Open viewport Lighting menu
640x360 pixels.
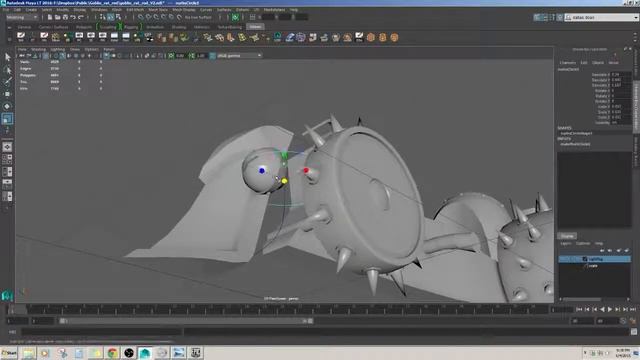click(58, 49)
